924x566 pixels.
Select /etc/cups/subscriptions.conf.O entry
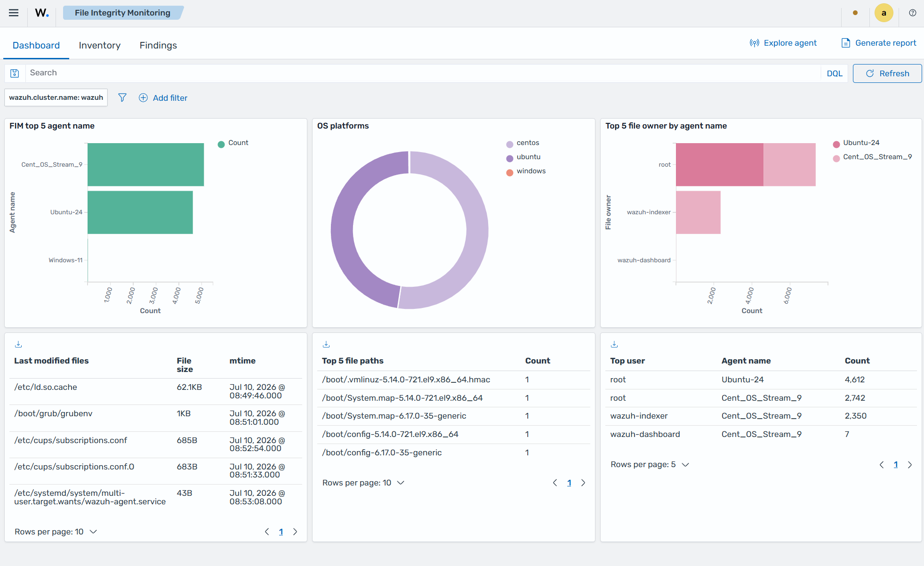pos(74,467)
